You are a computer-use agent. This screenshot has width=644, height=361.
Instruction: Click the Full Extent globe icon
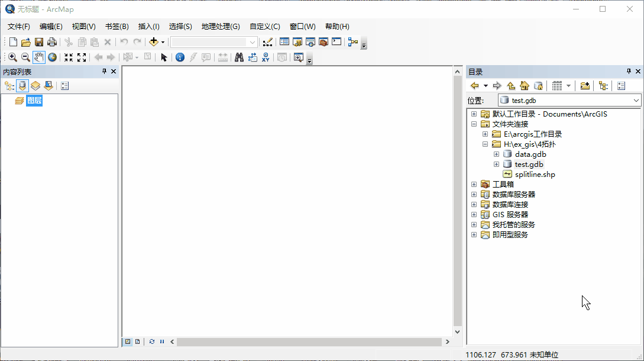[52, 57]
